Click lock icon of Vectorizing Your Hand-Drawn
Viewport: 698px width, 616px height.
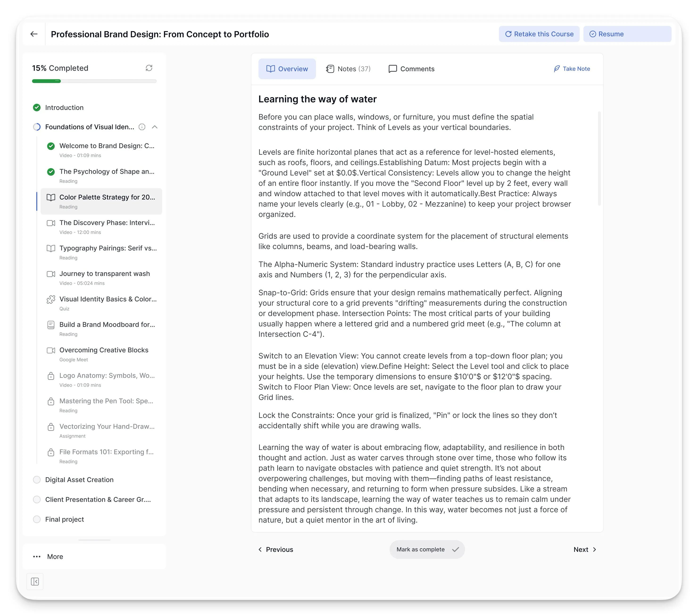click(51, 426)
